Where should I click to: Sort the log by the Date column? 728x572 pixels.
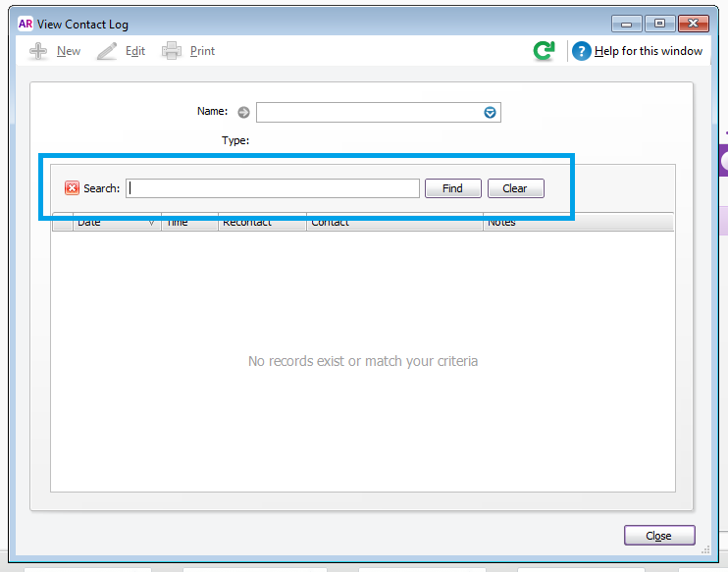click(x=108, y=224)
